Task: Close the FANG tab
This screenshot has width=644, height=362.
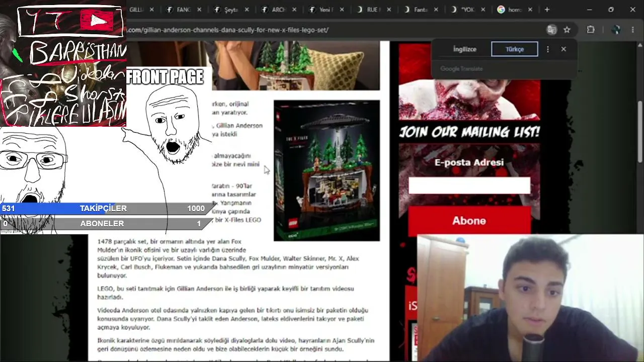Action: (199, 10)
